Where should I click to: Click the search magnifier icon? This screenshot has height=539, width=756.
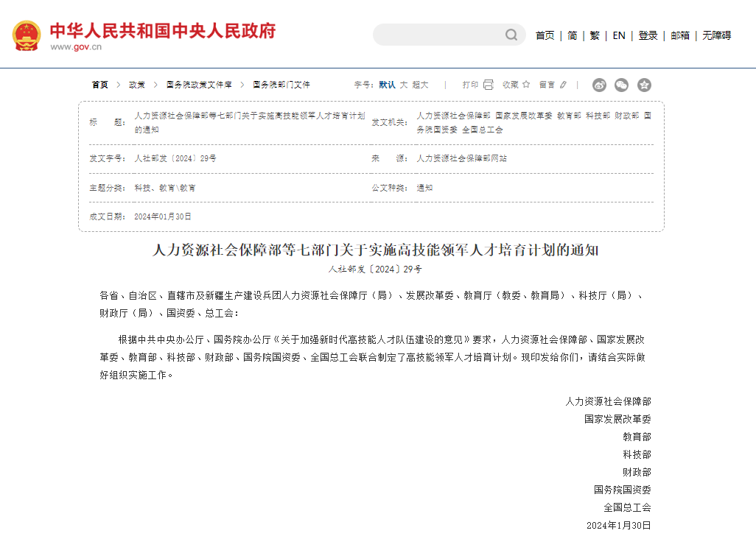coord(511,35)
